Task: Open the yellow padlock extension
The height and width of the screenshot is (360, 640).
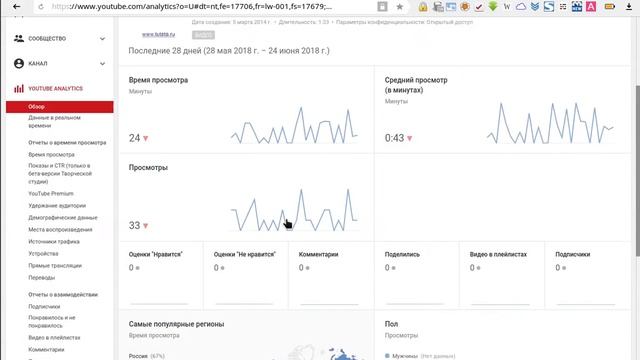Action: 423,7
